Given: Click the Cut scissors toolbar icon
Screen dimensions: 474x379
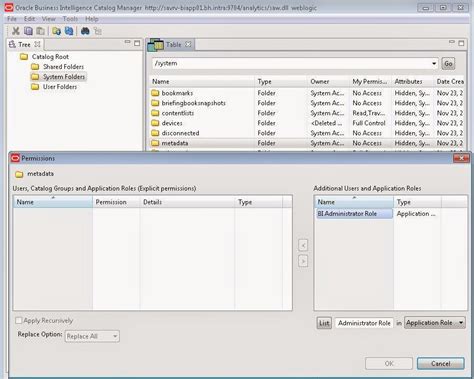Looking at the screenshot, I should tap(15, 31).
